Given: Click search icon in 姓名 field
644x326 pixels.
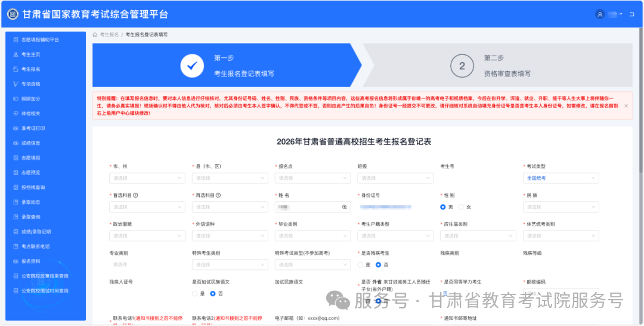Looking at the screenshot, I should coord(344,207).
